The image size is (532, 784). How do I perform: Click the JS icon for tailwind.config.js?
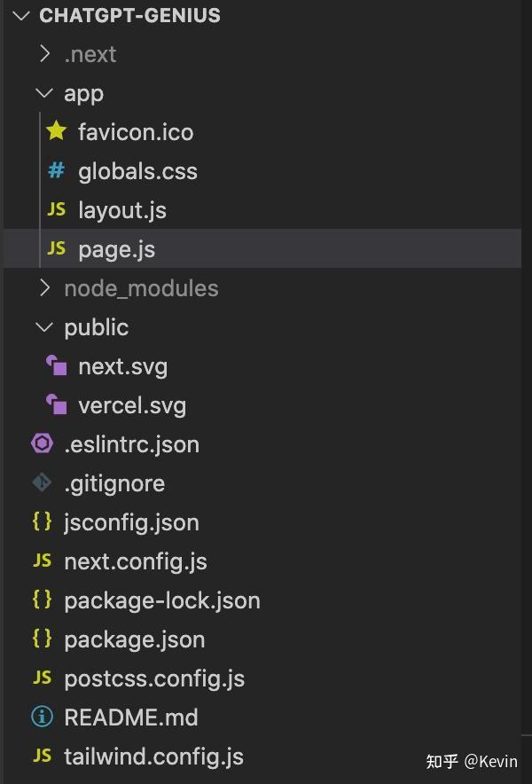click(42, 757)
